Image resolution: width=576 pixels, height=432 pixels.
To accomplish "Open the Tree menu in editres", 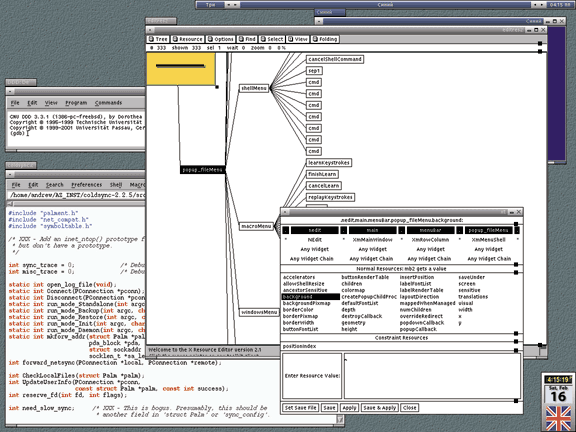I will (158, 39).
